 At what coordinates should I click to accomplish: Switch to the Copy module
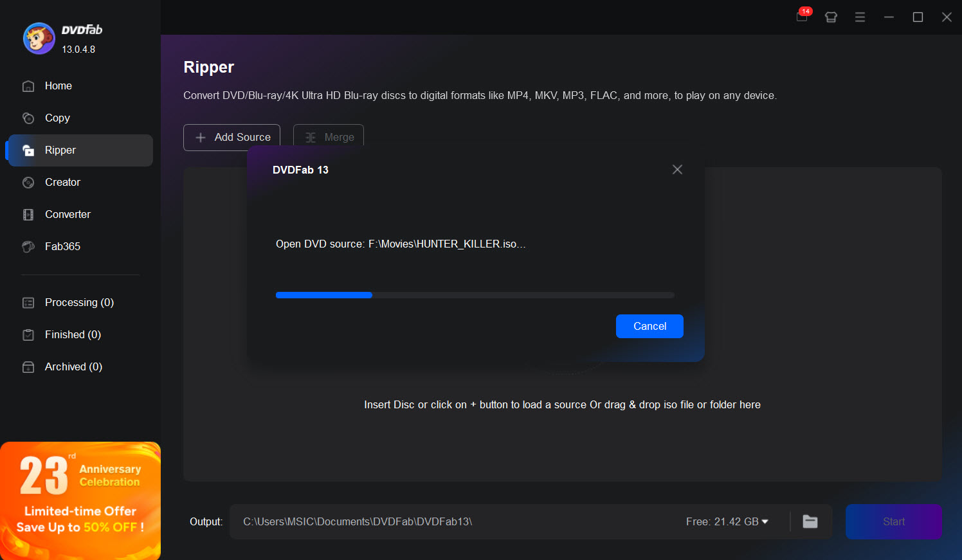tap(57, 118)
